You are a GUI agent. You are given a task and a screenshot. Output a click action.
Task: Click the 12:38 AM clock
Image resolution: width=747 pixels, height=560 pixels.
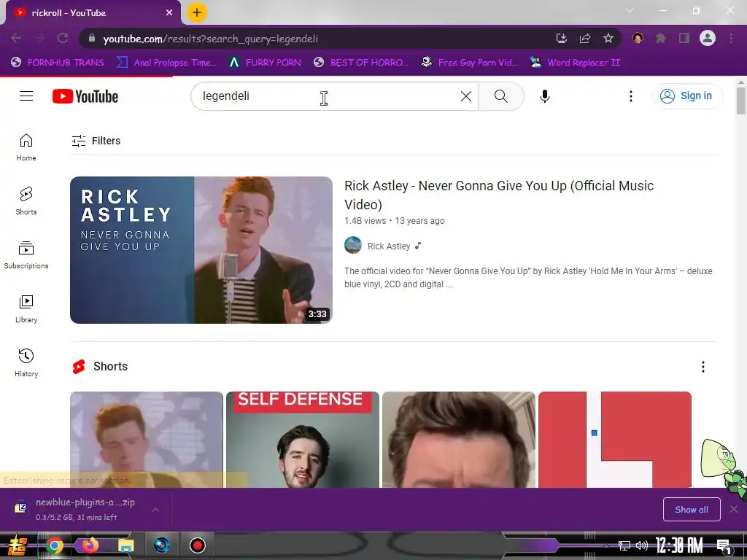679,545
